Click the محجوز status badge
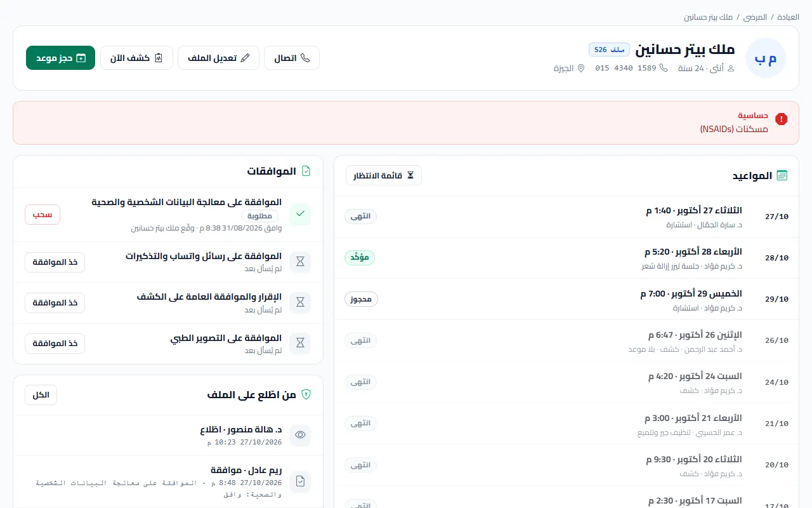The height and width of the screenshot is (508, 812). tap(361, 299)
